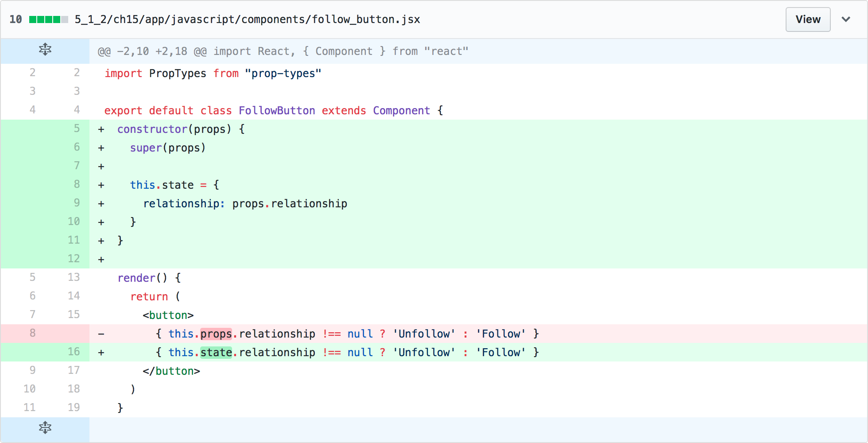Select new line number 16 added line
The height and width of the screenshot is (443, 868).
coord(74,352)
